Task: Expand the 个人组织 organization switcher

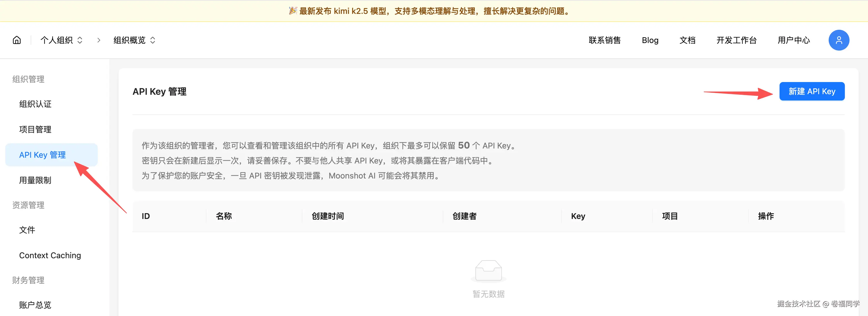Action: pos(61,40)
